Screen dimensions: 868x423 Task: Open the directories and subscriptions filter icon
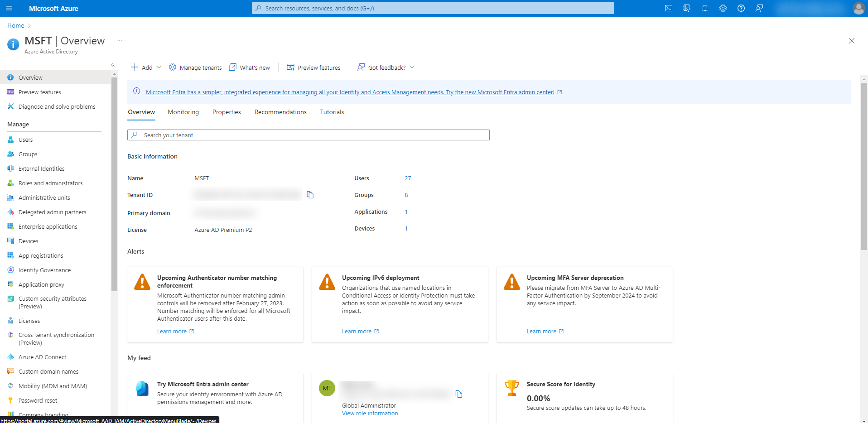pyautogui.click(x=686, y=8)
